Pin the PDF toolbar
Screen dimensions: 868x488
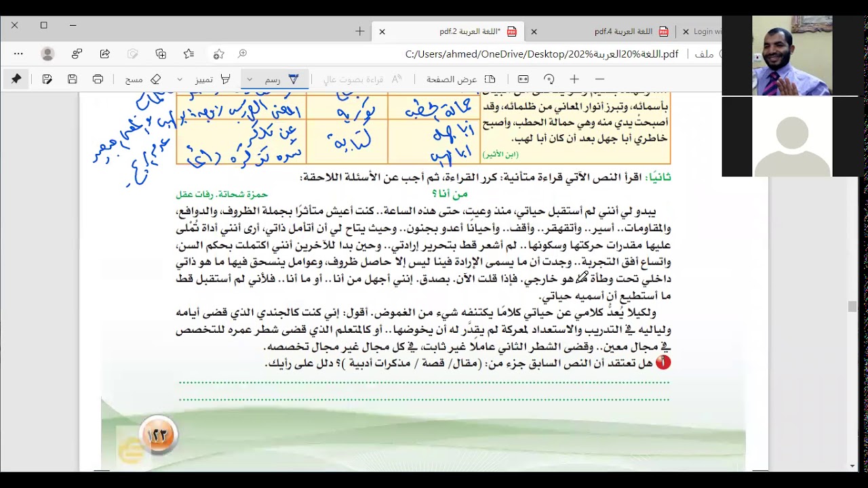16,79
